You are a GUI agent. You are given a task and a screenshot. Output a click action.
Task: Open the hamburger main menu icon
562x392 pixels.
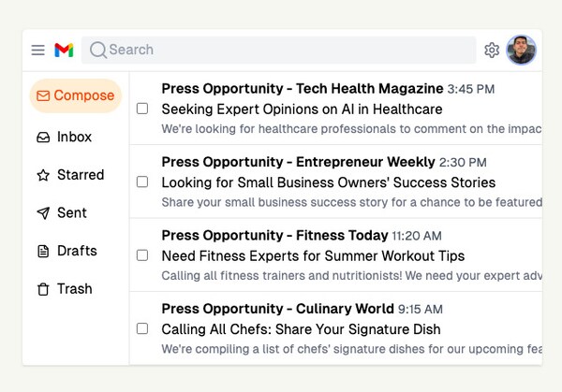point(37,51)
